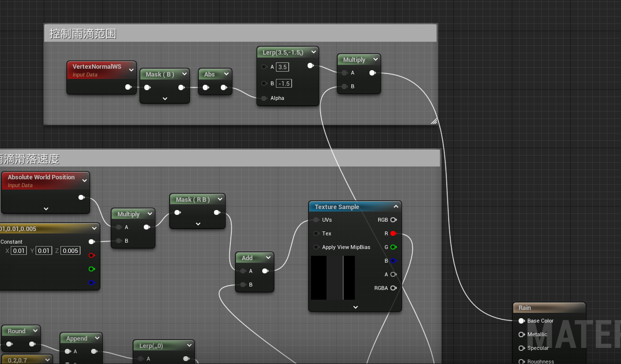Screen dimensions: 621x364
Task: Open the Lerp(3.5,-1.5,) node dropdown
Action: pos(312,52)
